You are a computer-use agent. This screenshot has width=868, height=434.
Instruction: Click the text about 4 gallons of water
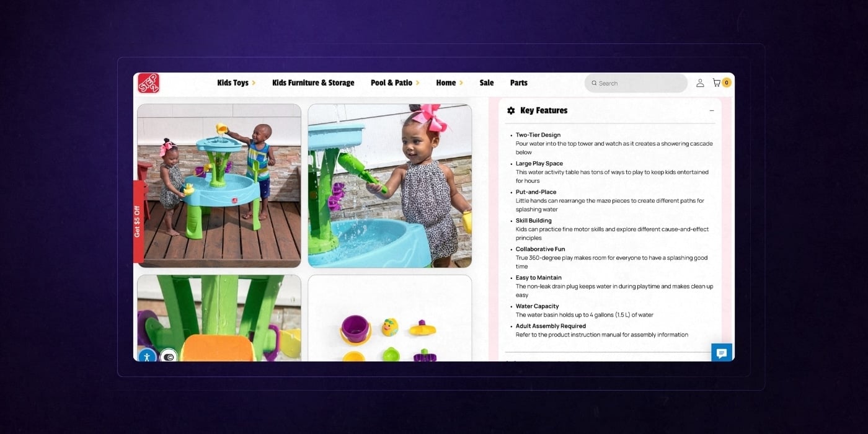[x=585, y=315]
